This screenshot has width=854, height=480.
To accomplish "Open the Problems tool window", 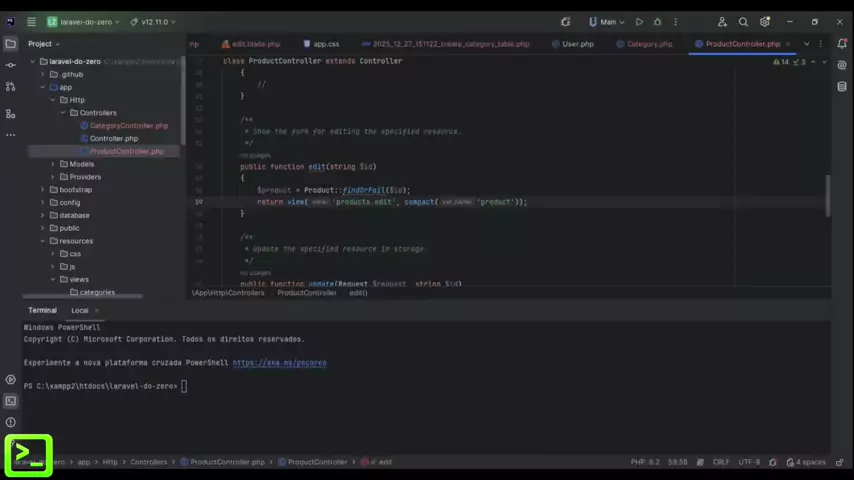I will [11, 422].
